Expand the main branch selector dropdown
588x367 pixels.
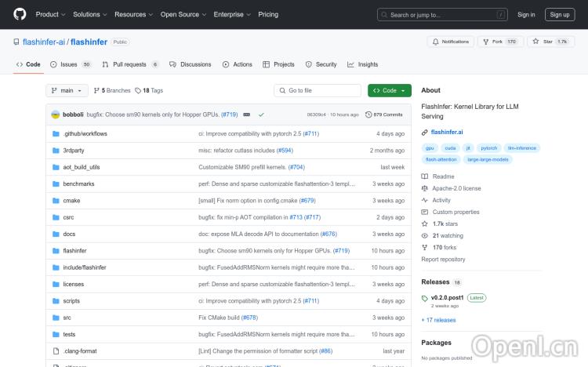point(67,90)
